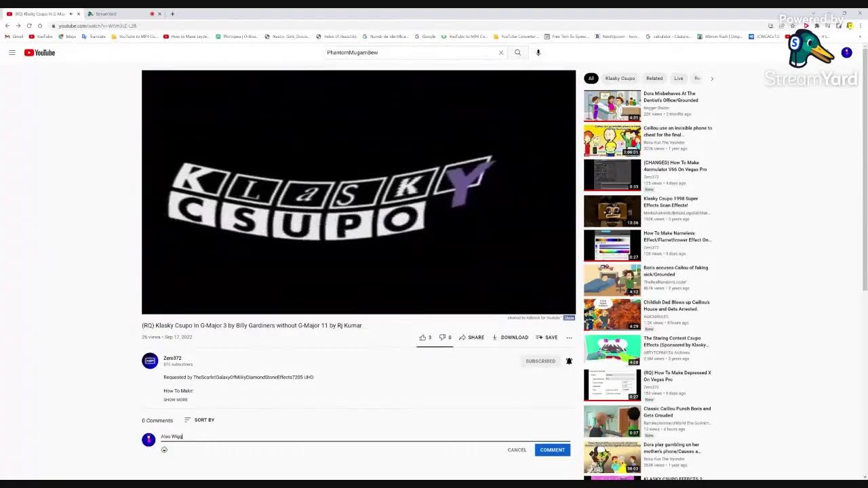Image resolution: width=868 pixels, height=488 pixels.
Task: Click the search text field
Action: 410,52
